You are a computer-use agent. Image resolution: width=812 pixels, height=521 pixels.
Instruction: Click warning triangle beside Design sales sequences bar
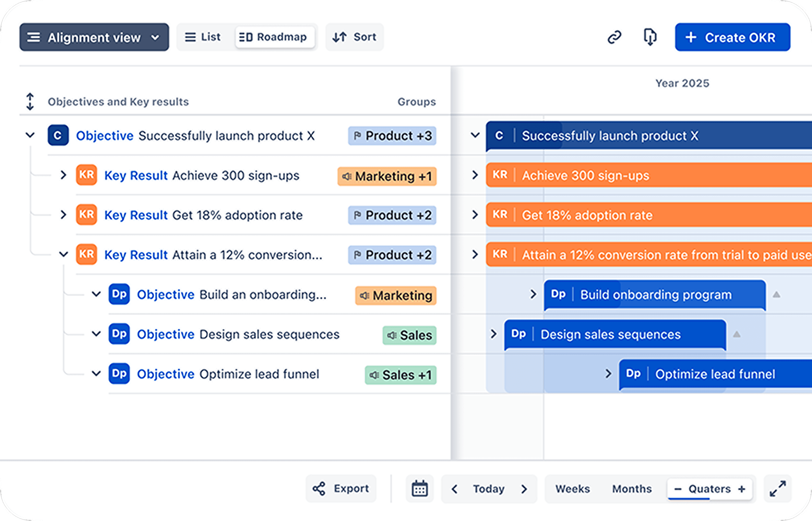(737, 334)
